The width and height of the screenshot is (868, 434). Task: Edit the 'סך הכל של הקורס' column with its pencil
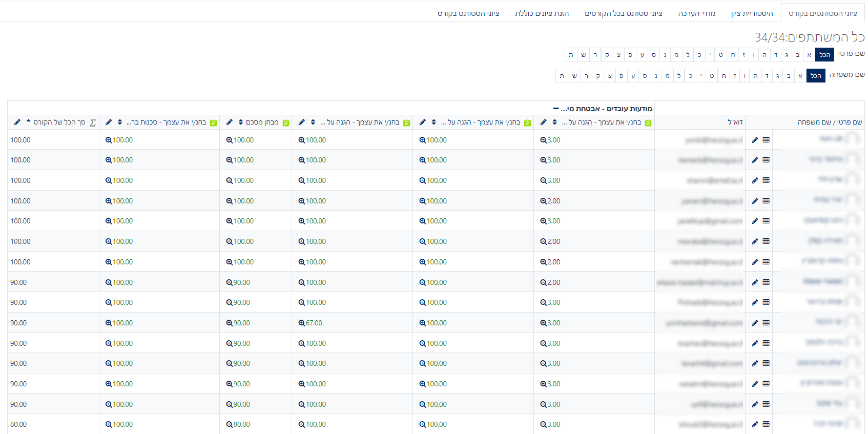coord(17,122)
